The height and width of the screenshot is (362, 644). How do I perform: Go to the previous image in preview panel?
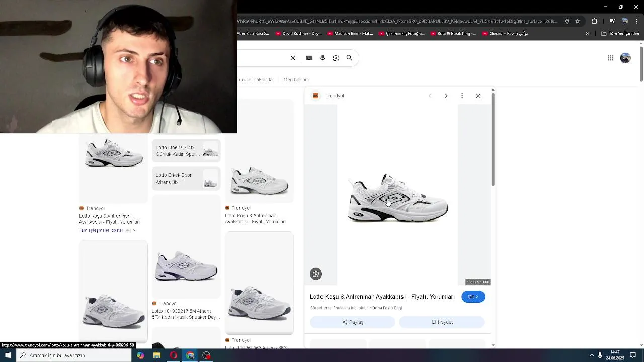[430, 96]
